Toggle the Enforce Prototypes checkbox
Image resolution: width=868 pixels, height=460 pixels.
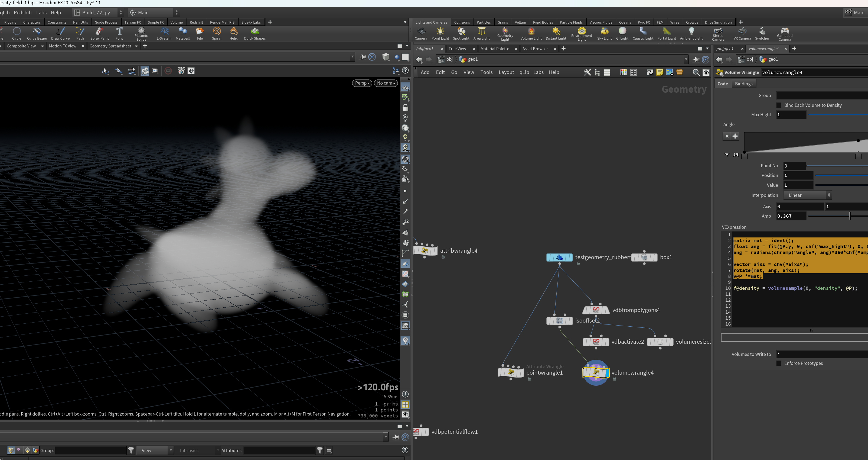pos(779,363)
